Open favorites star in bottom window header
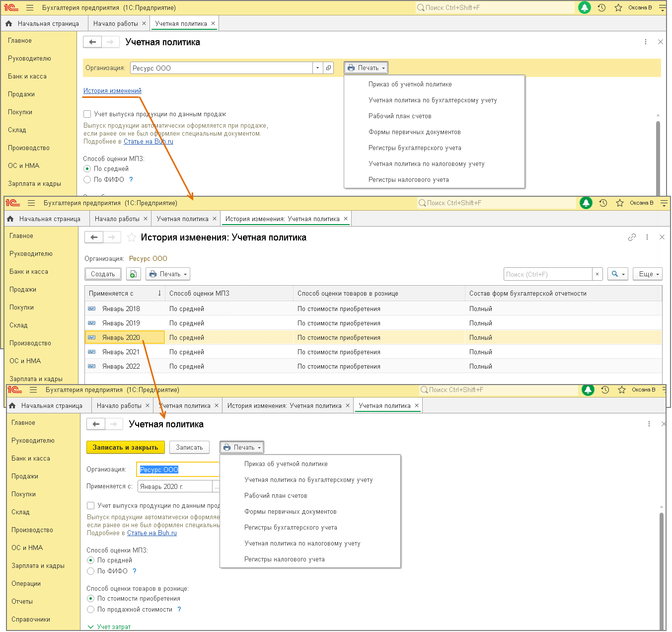The height and width of the screenshot is (632, 672). coord(622,390)
